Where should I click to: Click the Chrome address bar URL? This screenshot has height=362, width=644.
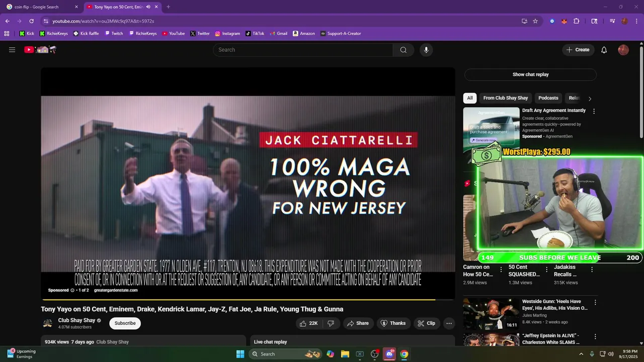[x=103, y=21]
